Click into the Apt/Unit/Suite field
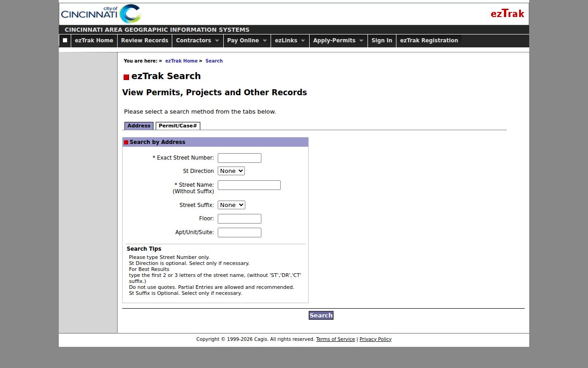This screenshot has height=368, width=588. [x=239, y=232]
